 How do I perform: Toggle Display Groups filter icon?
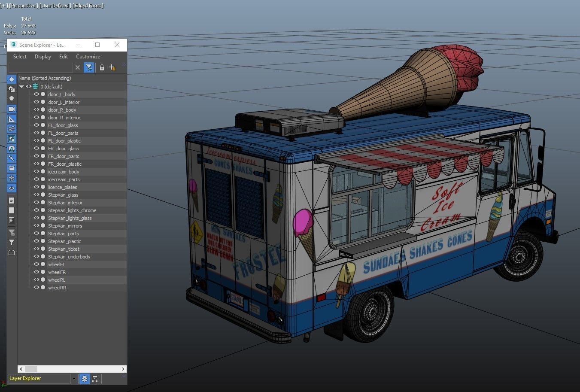point(12,139)
